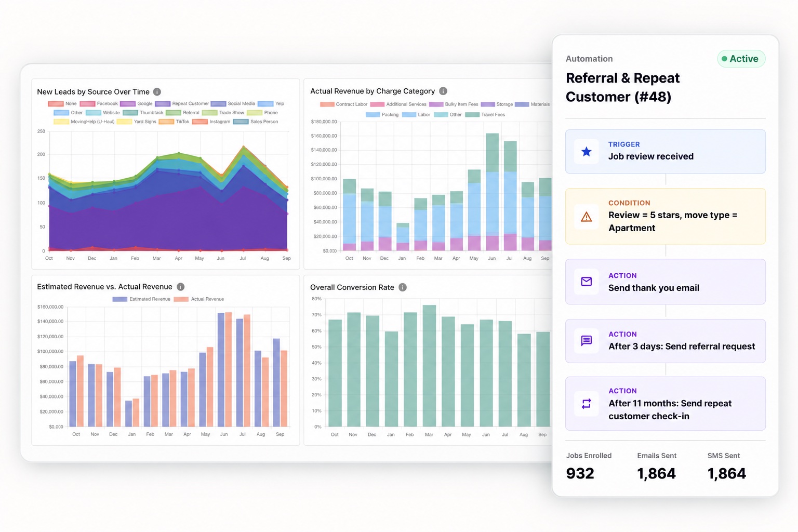Open the Send thank you email action card
This screenshot has height=532, width=798.
[666, 282]
